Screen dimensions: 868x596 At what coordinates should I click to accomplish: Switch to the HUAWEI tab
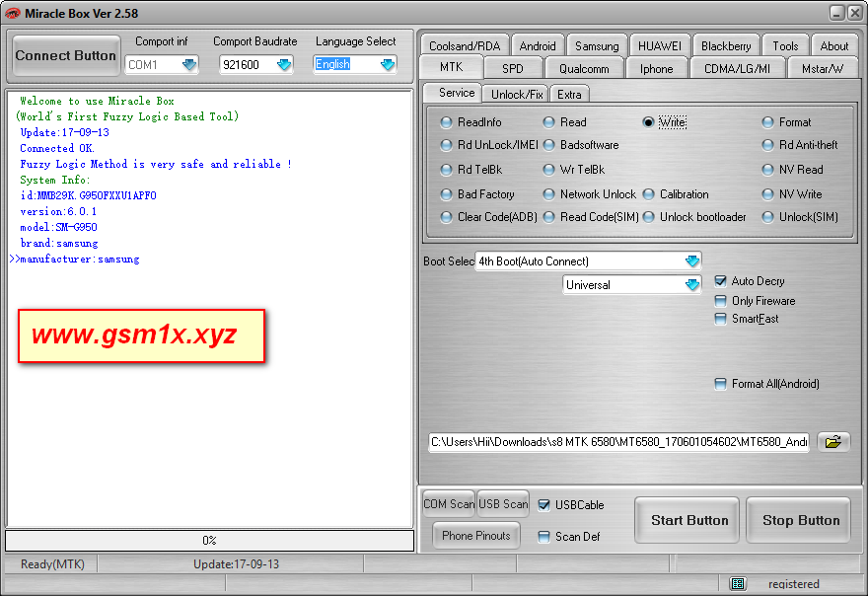660,46
